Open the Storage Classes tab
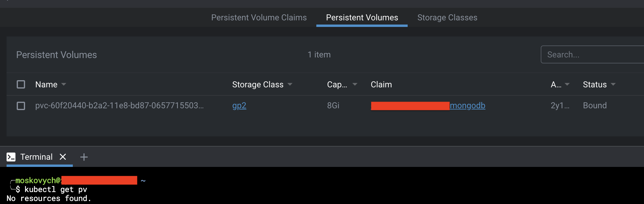The height and width of the screenshot is (204, 644). coord(447,17)
